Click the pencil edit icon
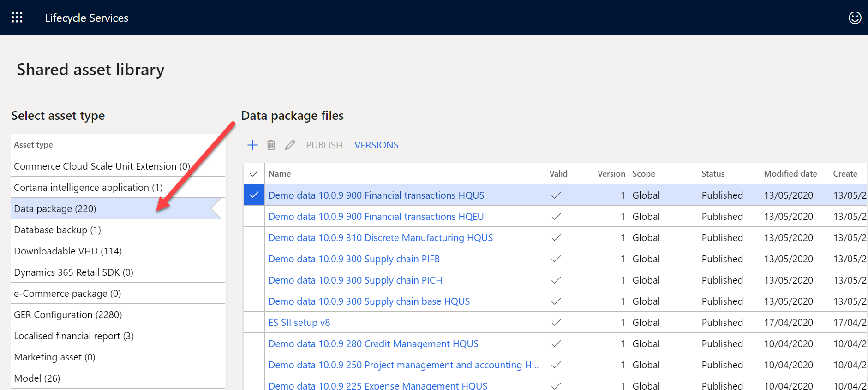Screen dimensions: 868x390 290,145
